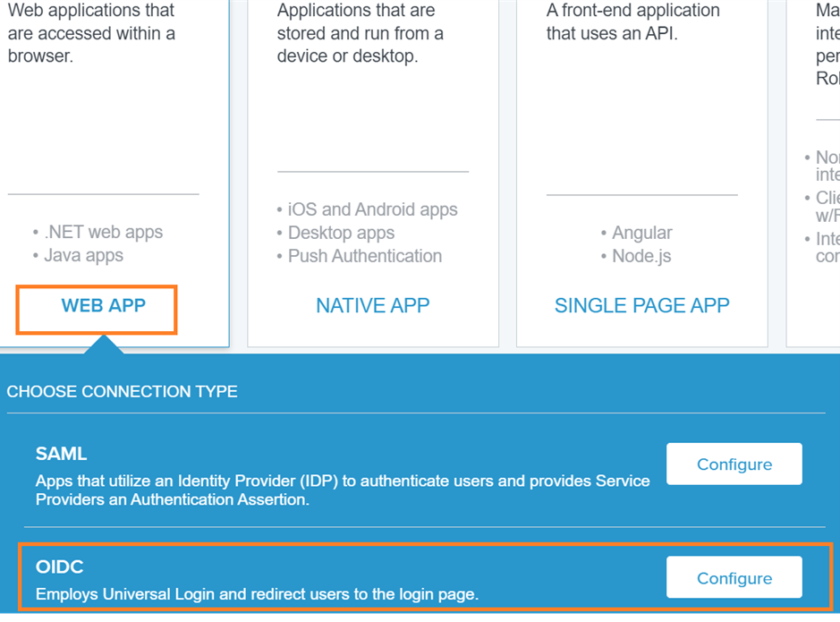Viewport: 840px width, 622px height.
Task: Click the iOS and Android apps bullet
Action: point(367,209)
